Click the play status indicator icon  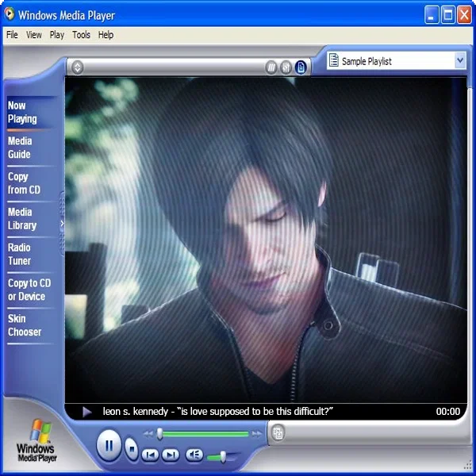click(x=87, y=412)
